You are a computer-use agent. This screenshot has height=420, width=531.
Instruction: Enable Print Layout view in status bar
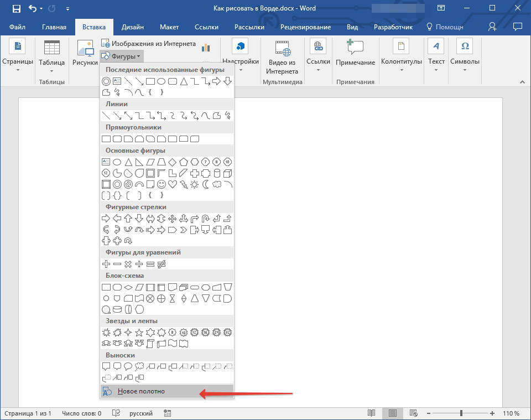click(392, 413)
